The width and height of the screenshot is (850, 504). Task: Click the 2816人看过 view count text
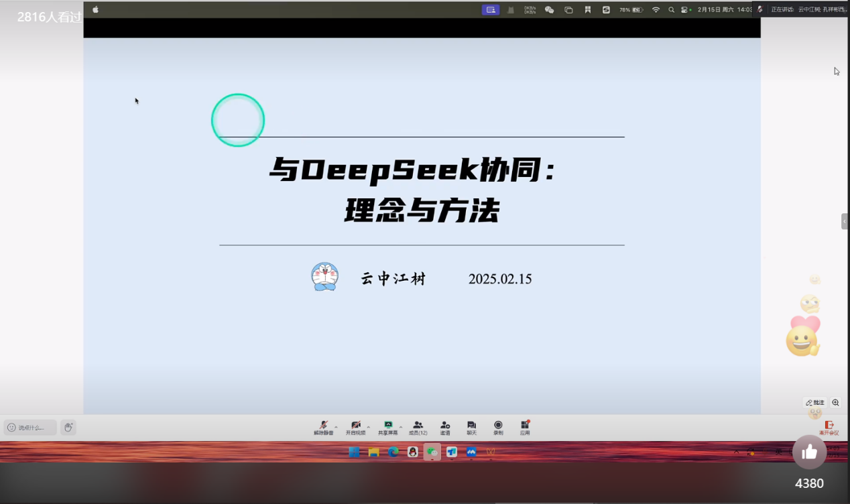(x=49, y=17)
